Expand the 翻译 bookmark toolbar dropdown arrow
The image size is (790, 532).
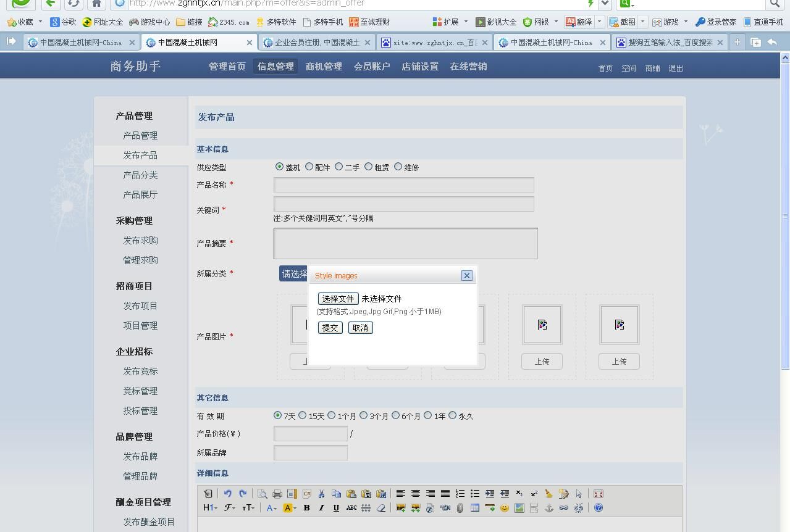point(599,22)
